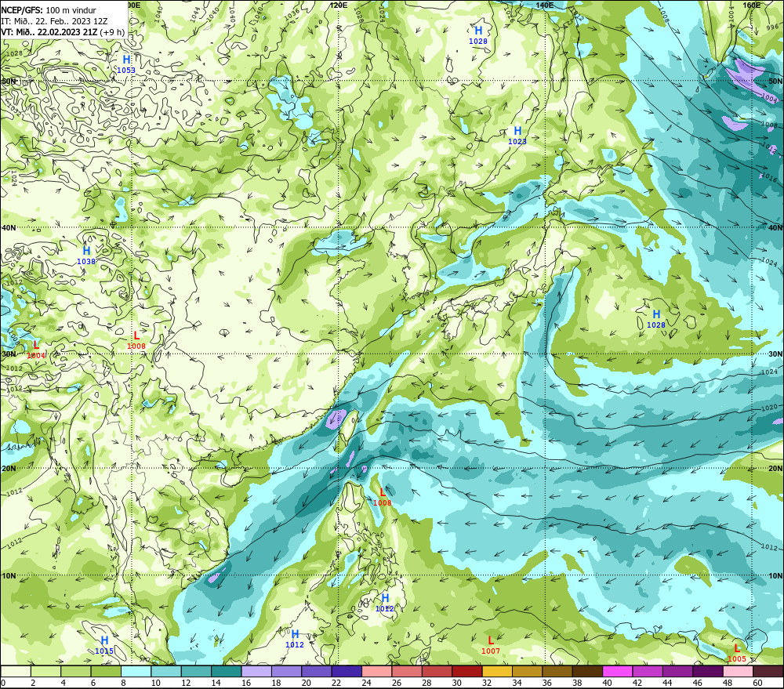Screen dimensions: 784x689
Task: Click the left-edge 10N latitude label
Action: pyautogui.click(x=9, y=576)
